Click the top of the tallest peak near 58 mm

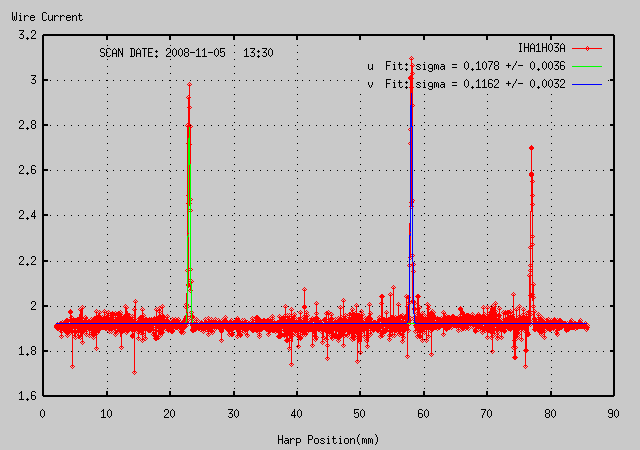coord(411,59)
